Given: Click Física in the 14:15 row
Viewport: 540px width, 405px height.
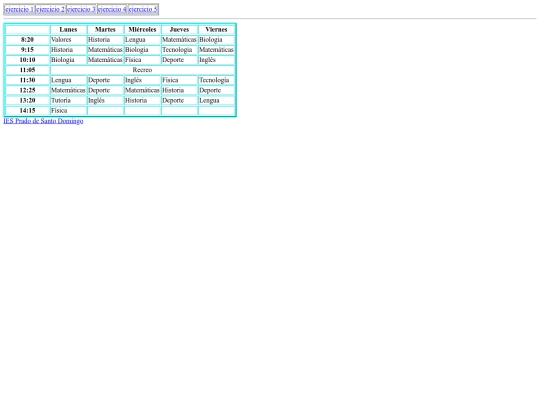Looking at the screenshot, I should (68, 111).
